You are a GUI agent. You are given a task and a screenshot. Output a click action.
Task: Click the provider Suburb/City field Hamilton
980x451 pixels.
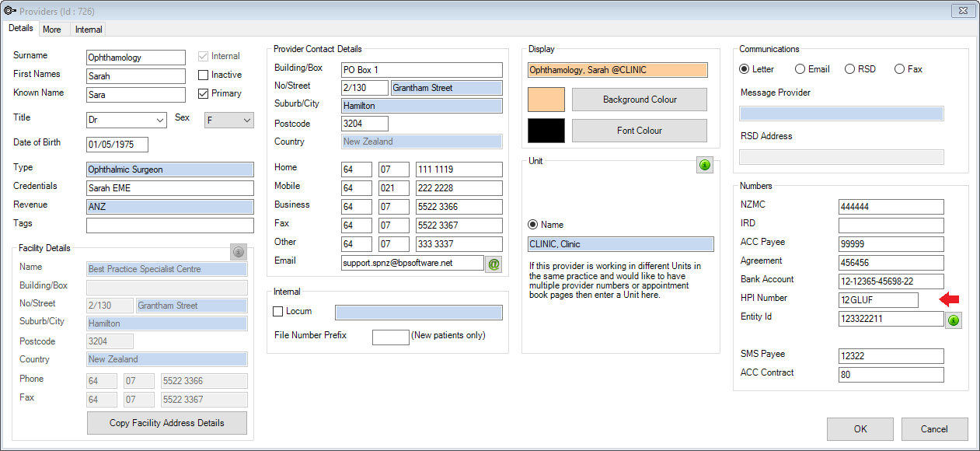422,106
